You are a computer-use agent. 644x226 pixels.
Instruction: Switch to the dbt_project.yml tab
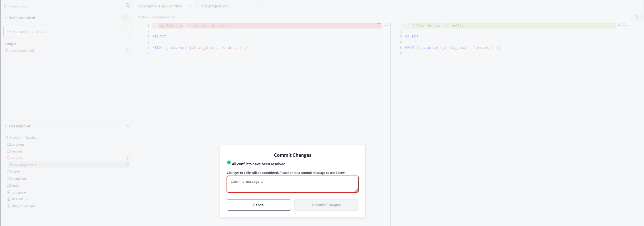(x=215, y=6)
